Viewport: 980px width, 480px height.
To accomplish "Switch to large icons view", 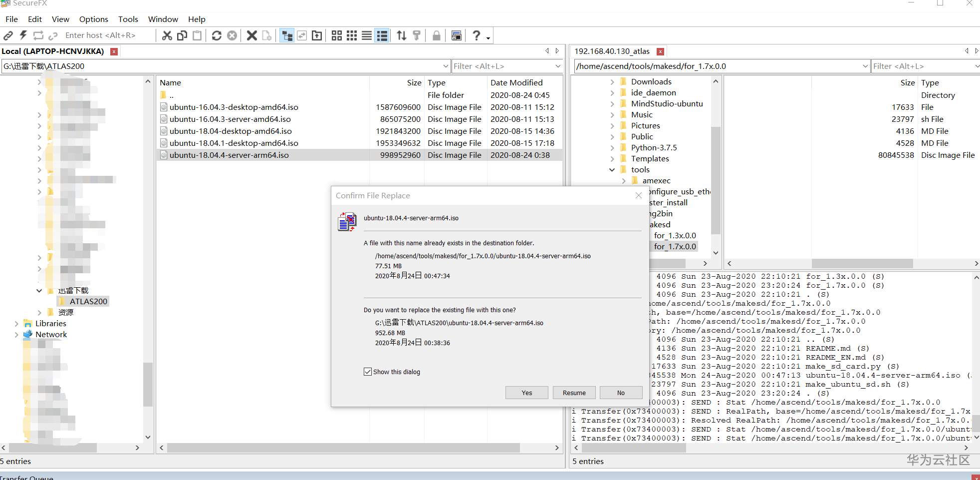I will pyautogui.click(x=337, y=35).
